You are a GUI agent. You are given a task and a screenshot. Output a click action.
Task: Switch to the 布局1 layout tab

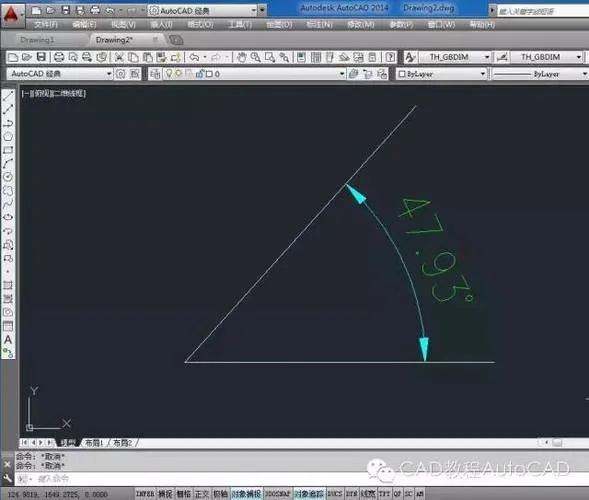pyautogui.click(x=94, y=443)
